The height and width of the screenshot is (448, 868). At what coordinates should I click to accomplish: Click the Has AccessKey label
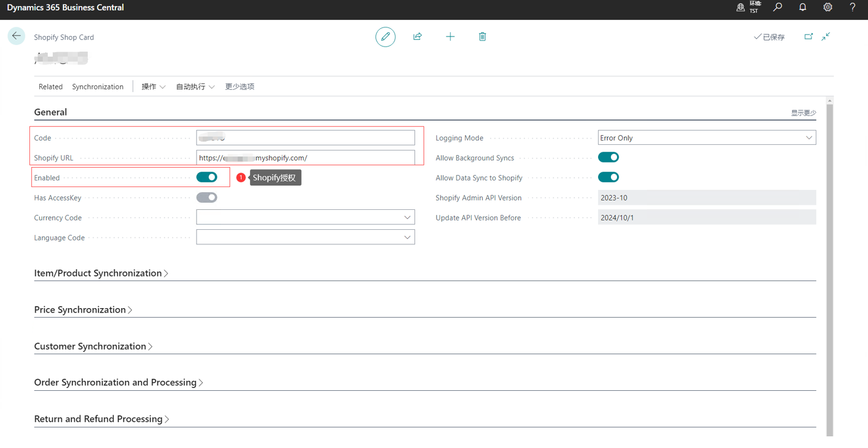(58, 198)
